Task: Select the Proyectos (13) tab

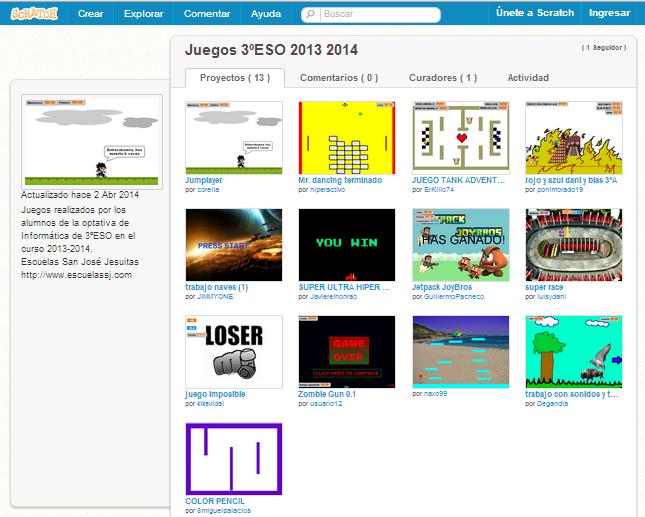Action: pos(235,78)
